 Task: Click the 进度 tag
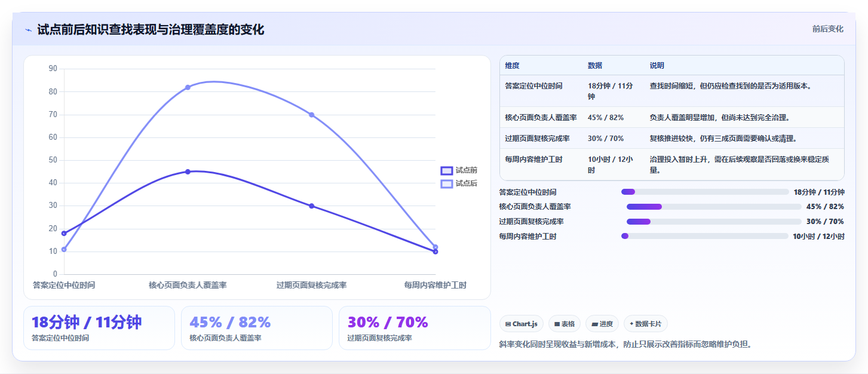[602, 324]
